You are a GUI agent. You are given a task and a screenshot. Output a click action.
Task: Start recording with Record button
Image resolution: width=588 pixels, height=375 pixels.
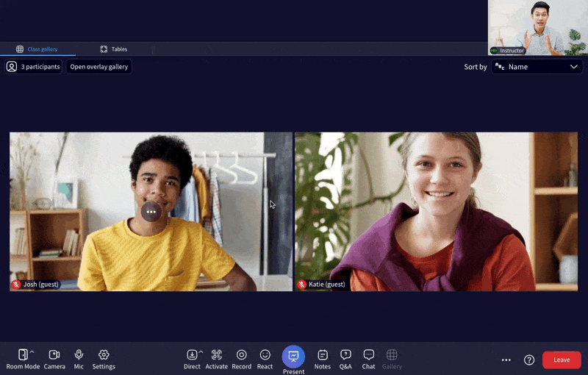pos(242,360)
